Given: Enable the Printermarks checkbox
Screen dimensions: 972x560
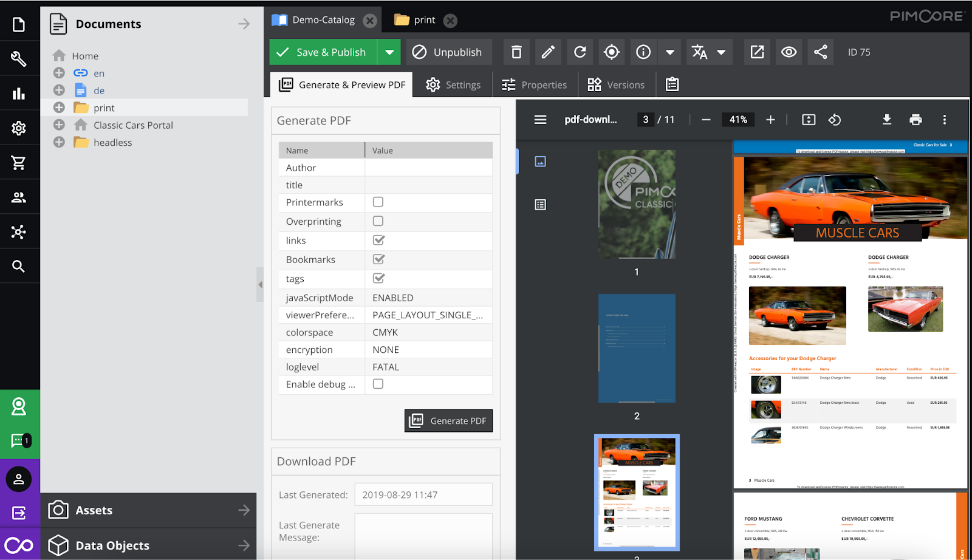Looking at the screenshot, I should (378, 202).
